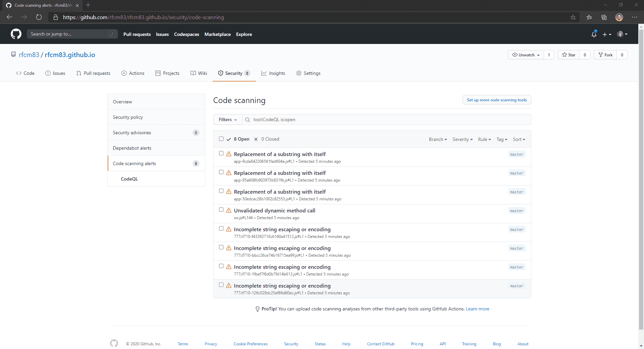This screenshot has height=349, width=644.
Task: Focus the Search or jump to field
Action: 72,34
